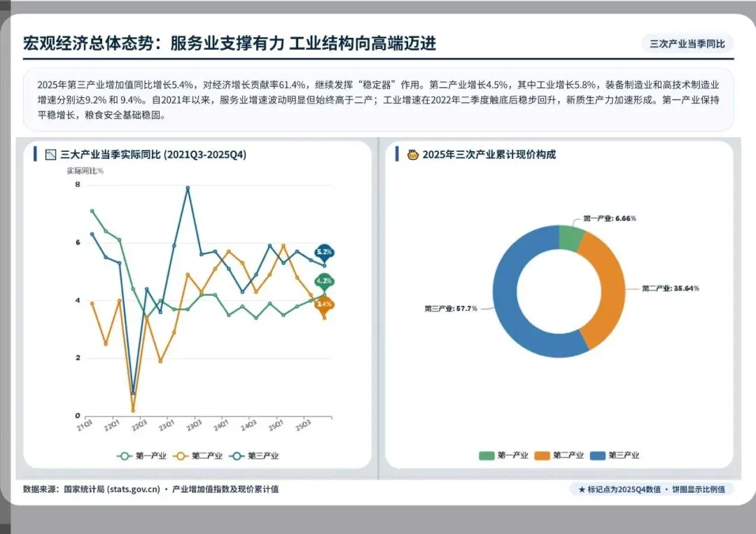Click the 三大产业当季实际同比 (2021Q3-2025Q4) chart title
Image resolution: width=756 pixels, height=534 pixels.
(x=153, y=155)
